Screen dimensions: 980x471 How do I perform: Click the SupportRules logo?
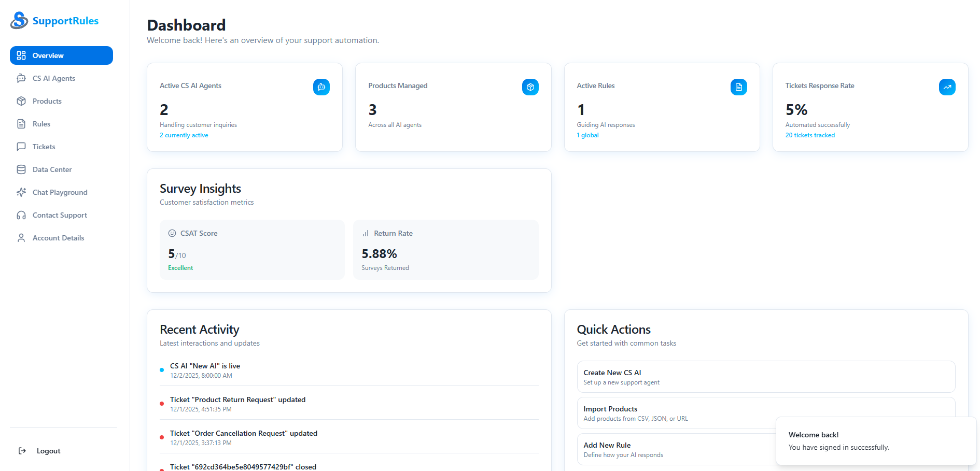click(x=54, y=21)
